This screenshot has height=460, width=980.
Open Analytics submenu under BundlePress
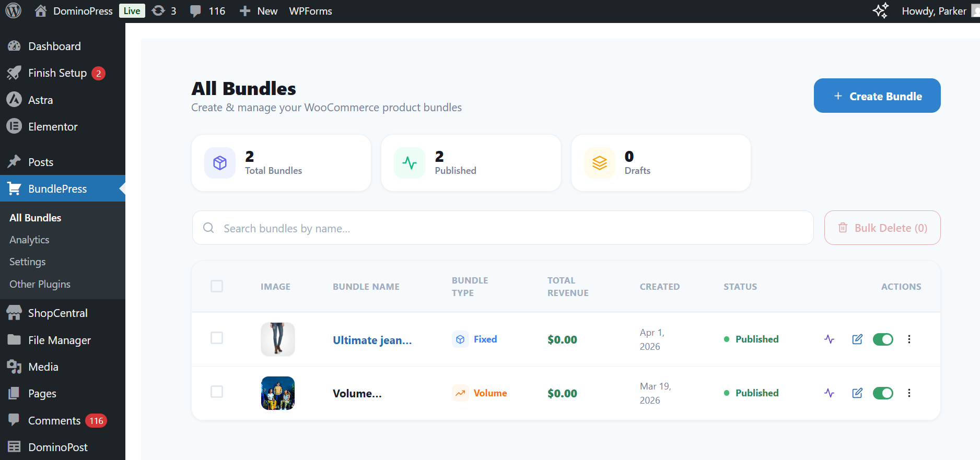click(x=29, y=240)
